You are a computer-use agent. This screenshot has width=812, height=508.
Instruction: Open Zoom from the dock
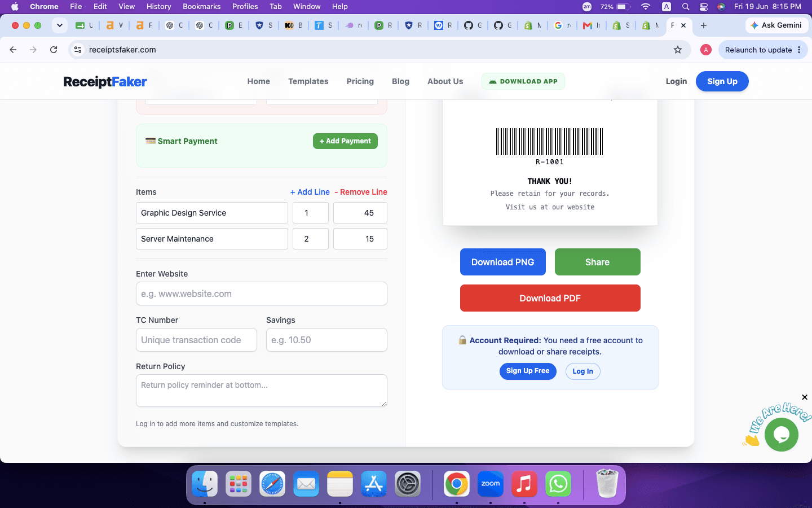point(490,484)
